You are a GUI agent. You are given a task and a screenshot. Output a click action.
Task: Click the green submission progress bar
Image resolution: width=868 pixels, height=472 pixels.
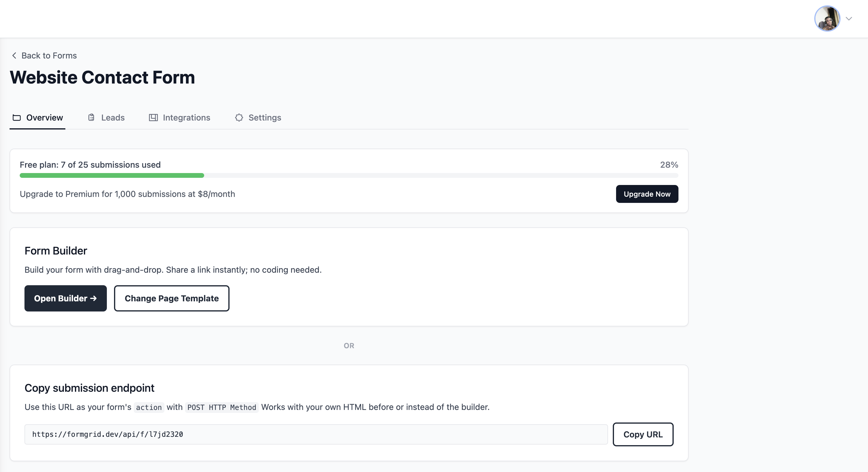click(112, 175)
